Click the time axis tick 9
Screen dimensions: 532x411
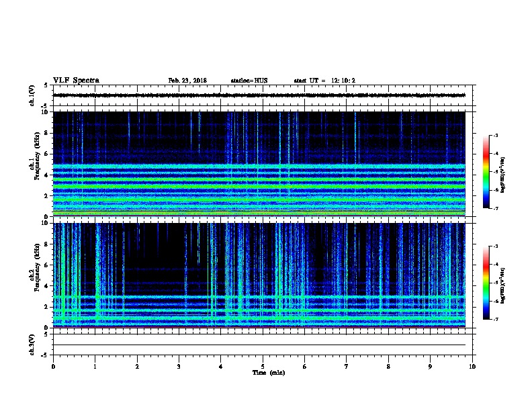click(430, 367)
